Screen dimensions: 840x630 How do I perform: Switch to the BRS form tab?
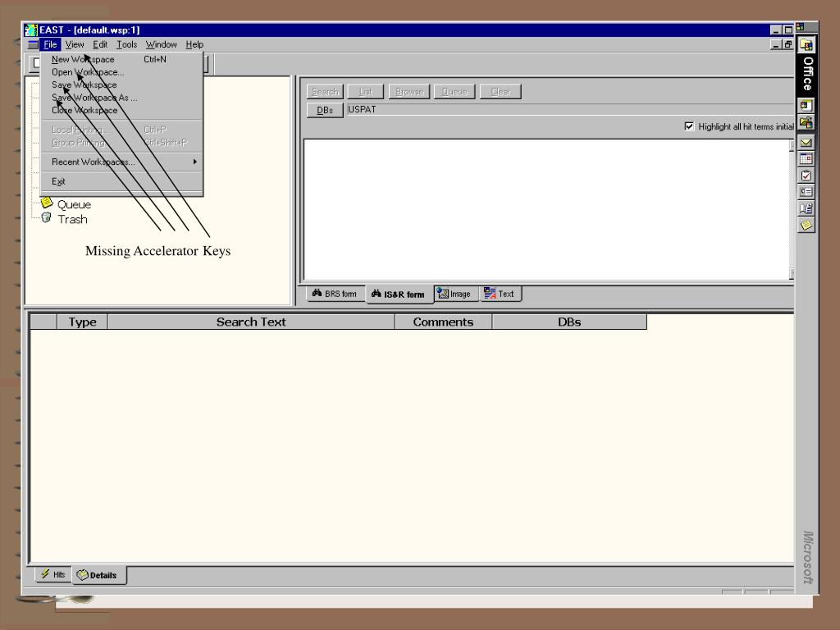tap(335, 294)
